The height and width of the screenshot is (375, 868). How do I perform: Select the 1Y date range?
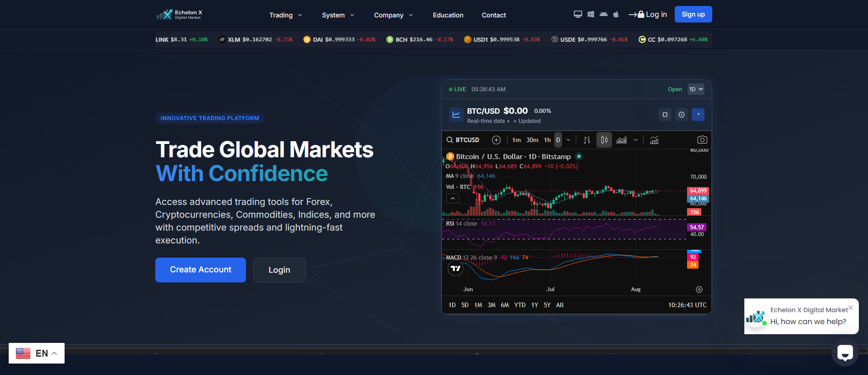tap(535, 305)
